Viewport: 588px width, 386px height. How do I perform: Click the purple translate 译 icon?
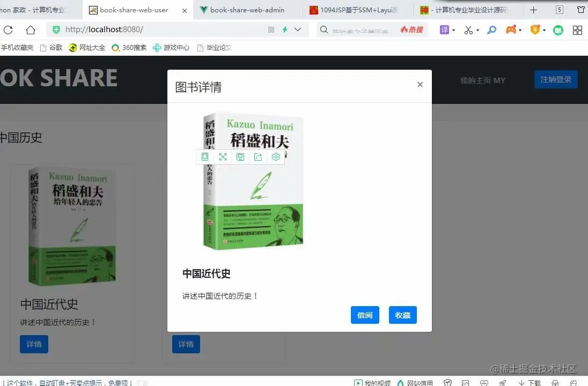(x=444, y=29)
